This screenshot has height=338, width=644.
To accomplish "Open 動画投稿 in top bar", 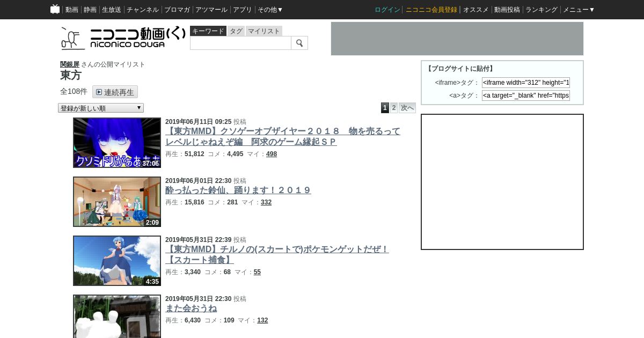I will point(507,10).
